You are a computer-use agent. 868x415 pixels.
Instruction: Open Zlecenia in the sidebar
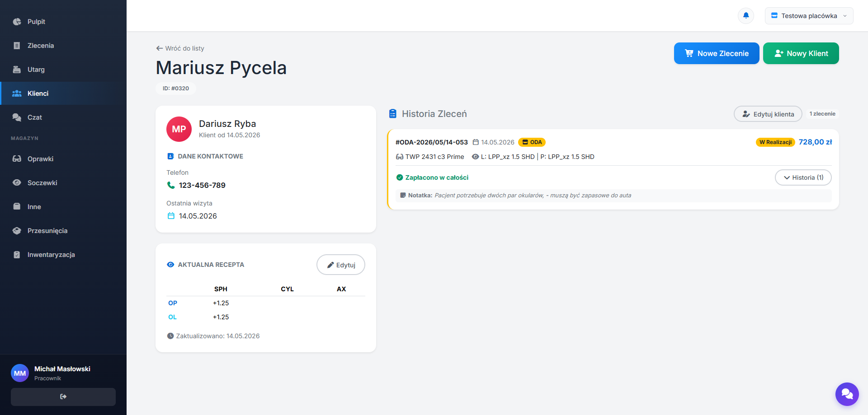(x=63, y=46)
